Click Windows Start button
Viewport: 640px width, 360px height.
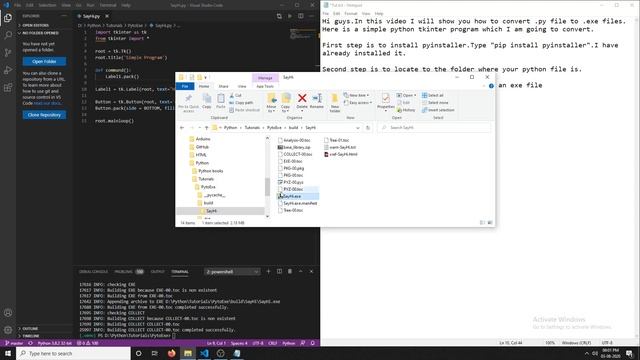(x=8, y=353)
